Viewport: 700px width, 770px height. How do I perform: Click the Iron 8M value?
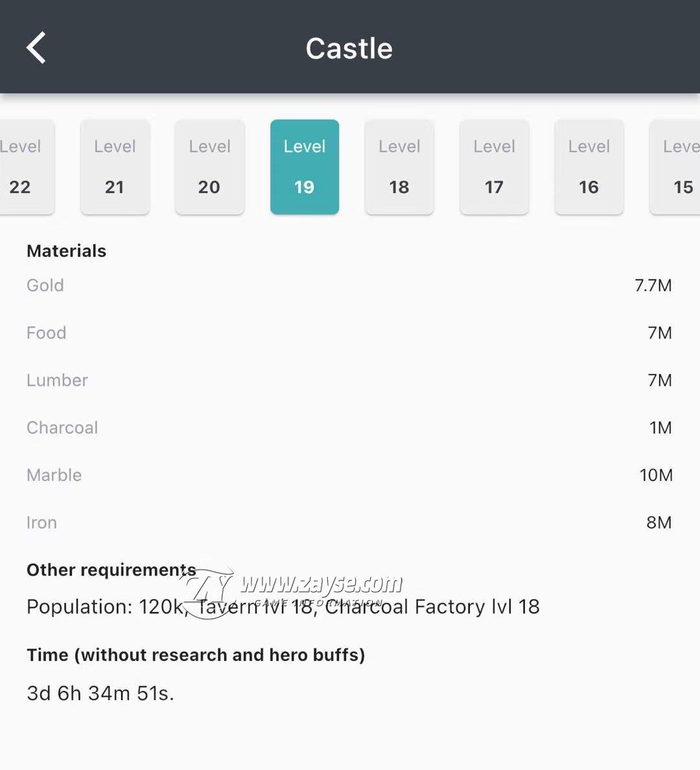tap(659, 522)
